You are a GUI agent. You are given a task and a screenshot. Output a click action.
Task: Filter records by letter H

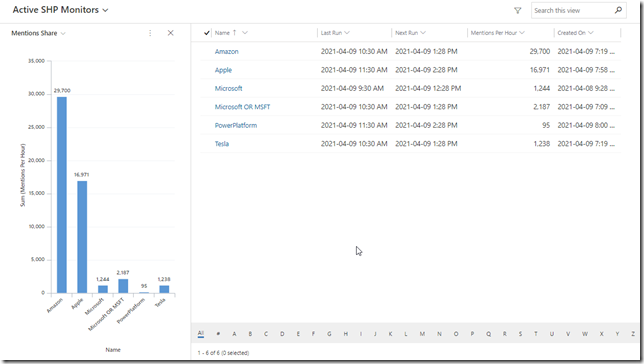(345, 334)
